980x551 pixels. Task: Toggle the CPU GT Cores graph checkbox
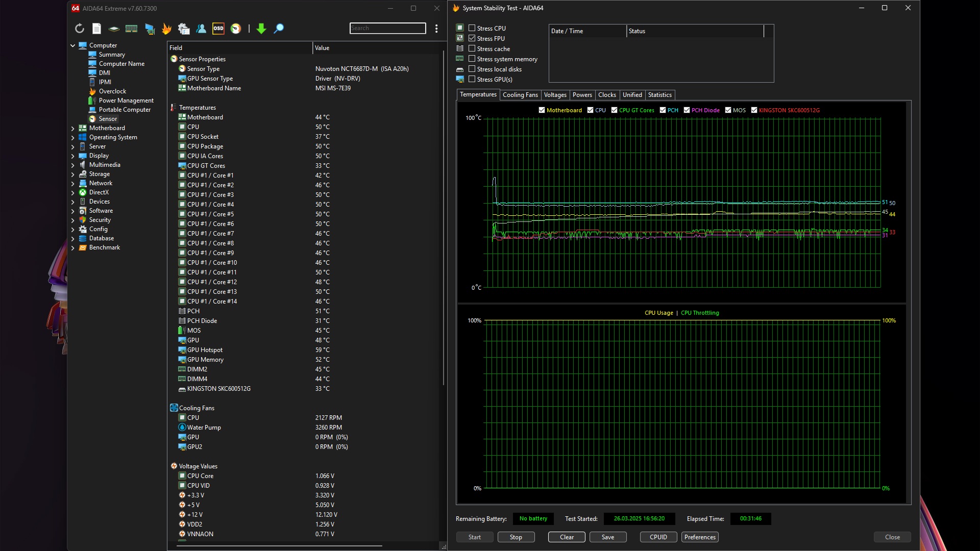point(614,110)
